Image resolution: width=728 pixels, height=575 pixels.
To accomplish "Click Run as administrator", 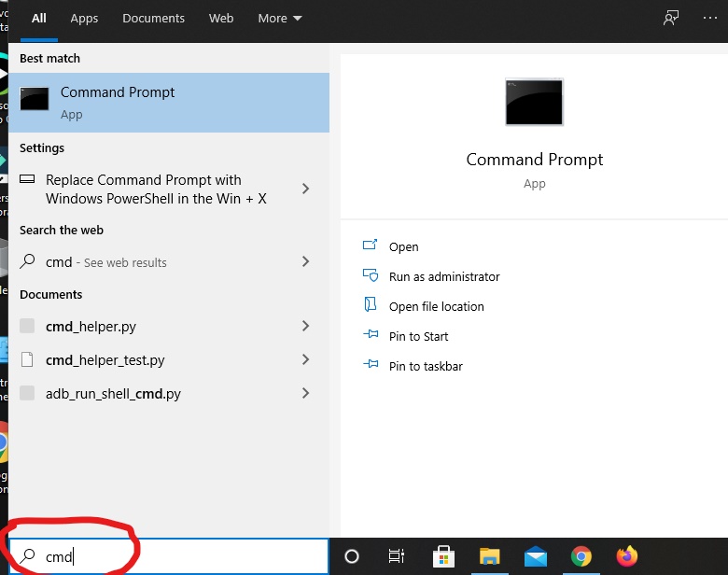I will coord(444,277).
